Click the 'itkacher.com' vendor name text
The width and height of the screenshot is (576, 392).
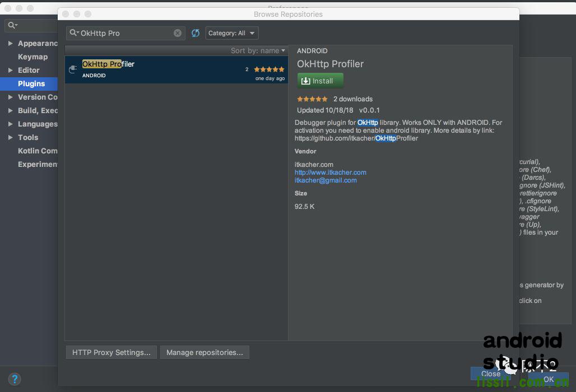click(314, 165)
